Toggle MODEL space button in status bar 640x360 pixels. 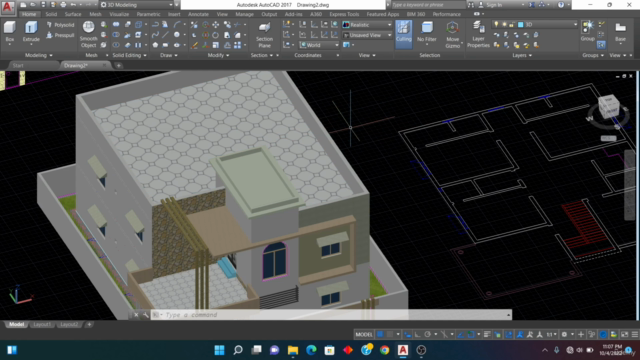pyautogui.click(x=364, y=334)
